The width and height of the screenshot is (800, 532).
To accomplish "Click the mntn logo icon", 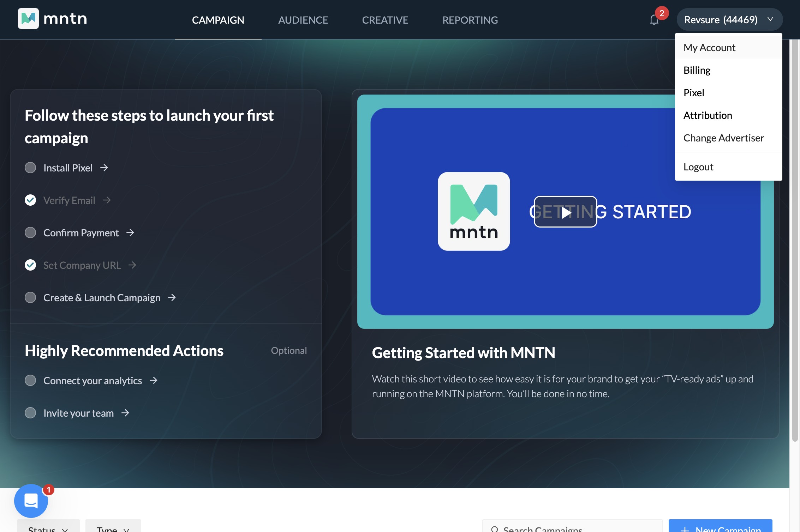I will [x=28, y=18].
